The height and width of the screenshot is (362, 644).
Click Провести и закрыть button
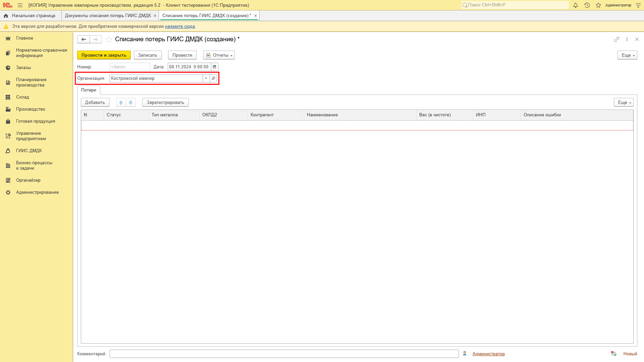[104, 55]
